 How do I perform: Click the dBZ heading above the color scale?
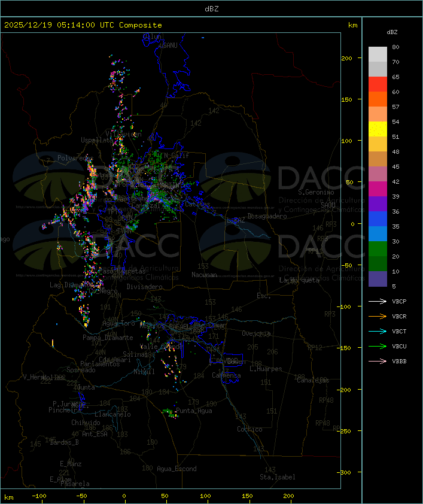392,32
